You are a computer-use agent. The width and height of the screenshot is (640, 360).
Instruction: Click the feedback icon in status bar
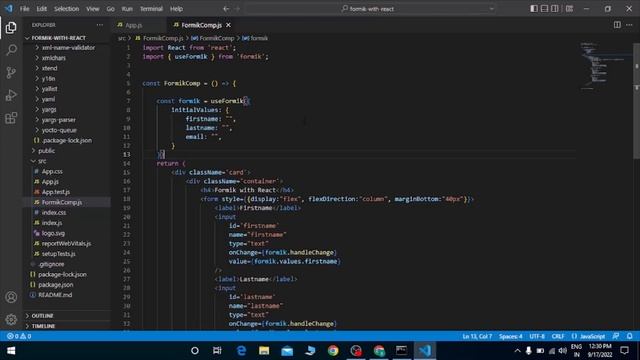(x=616, y=336)
